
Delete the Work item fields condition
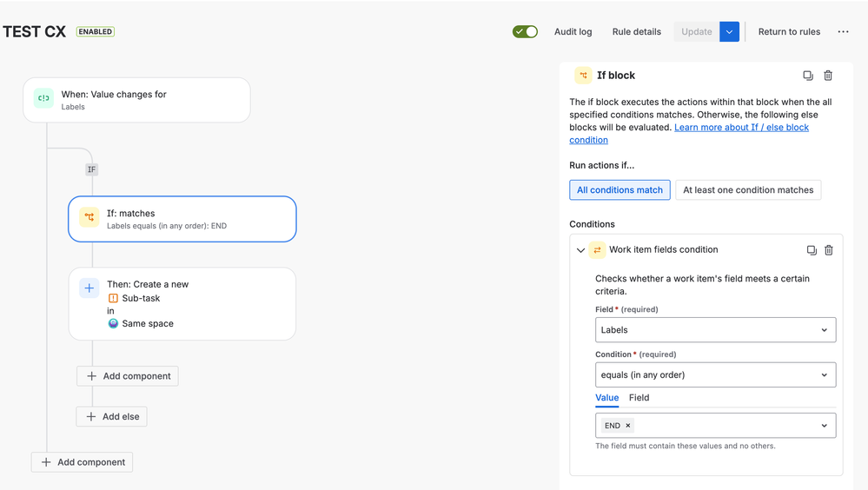pos(829,250)
